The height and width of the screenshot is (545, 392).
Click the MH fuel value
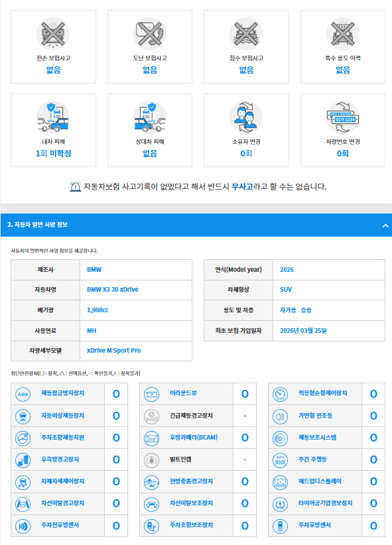pyautogui.click(x=92, y=331)
